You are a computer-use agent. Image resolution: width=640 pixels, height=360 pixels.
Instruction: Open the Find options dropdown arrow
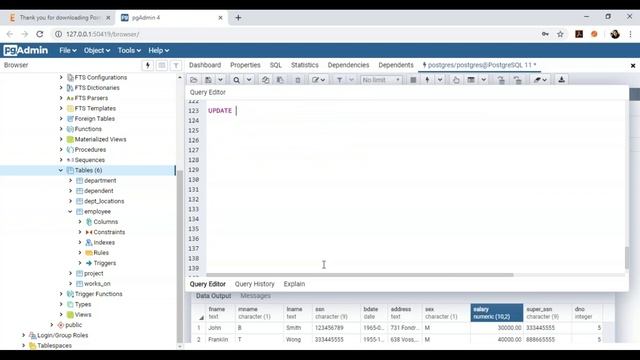[x=249, y=80]
